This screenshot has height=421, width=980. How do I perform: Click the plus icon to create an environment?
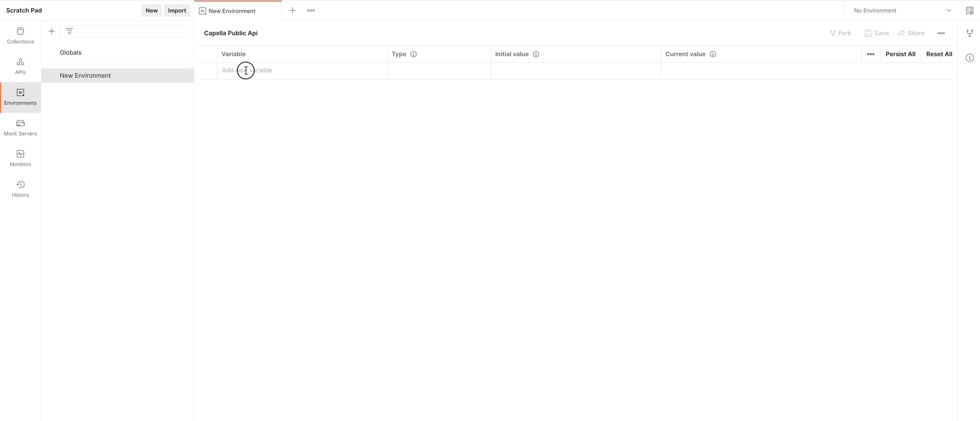pos(52,31)
